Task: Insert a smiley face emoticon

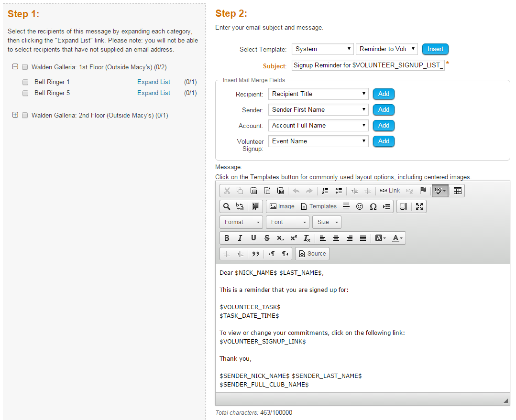Action: pos(360,206)
